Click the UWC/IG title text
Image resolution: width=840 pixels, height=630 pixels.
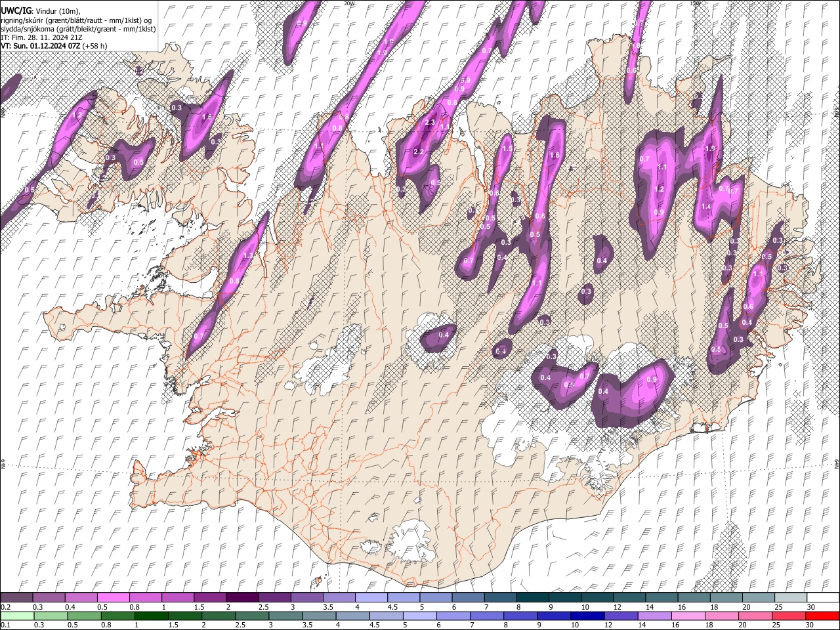(x=15, y=10)
